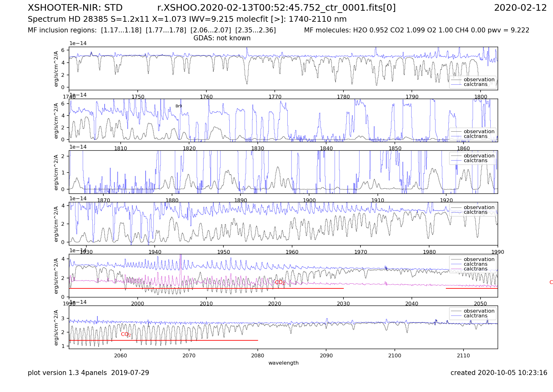Click the 2020-02-12 date at top right
Image resolution: width=553 pixels, height=392 pixels.
point(520,8)
